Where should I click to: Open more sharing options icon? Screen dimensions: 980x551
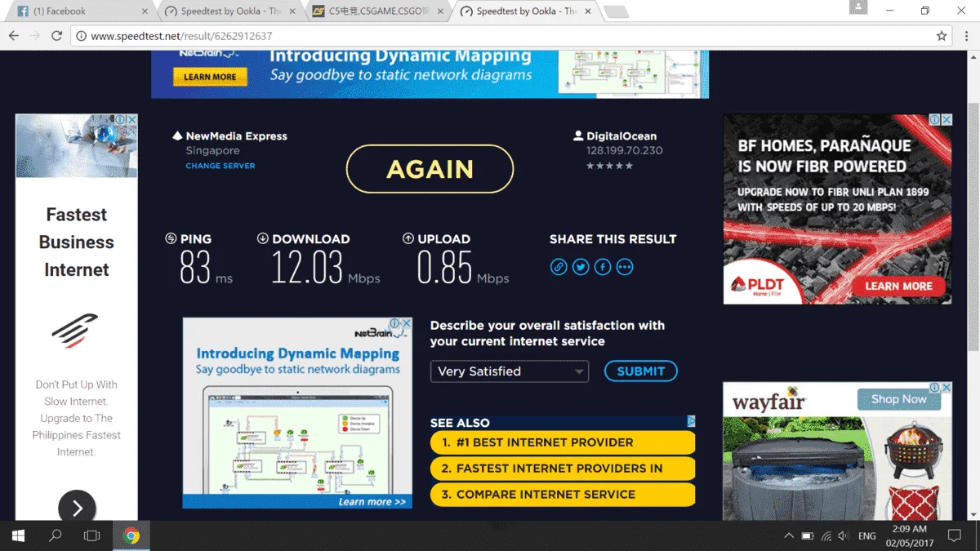625,267
